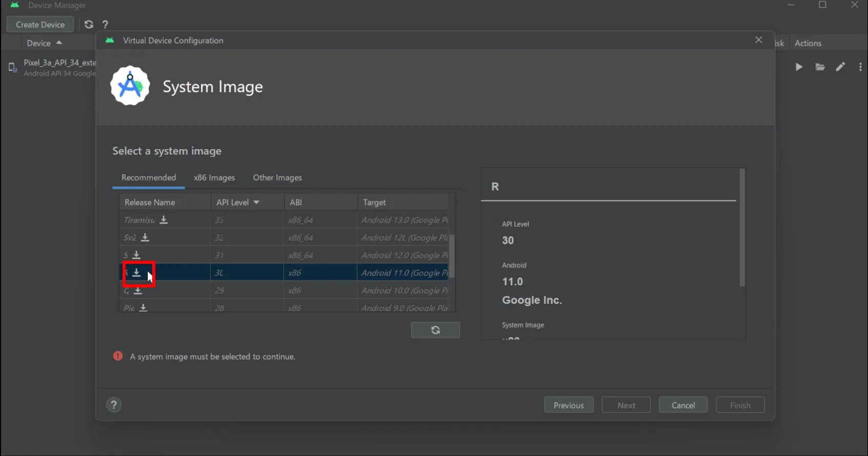This screenshot has width=868, height=456.
Task: Open help in Virtual Device Configuration dialog
Action: click(x=114, y=405)
